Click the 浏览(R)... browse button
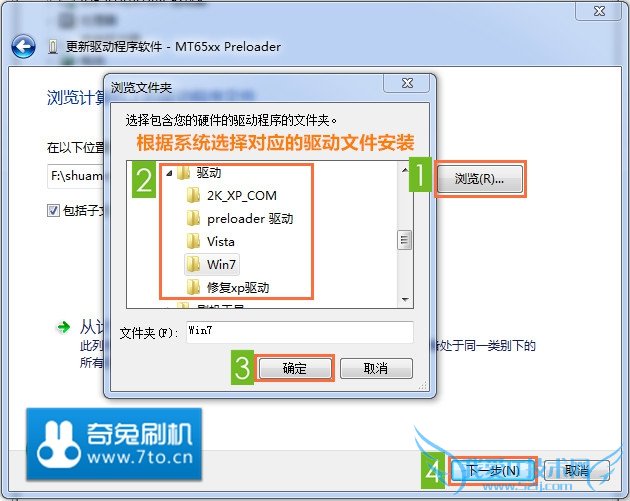630x501 pixels. (480, 179)
